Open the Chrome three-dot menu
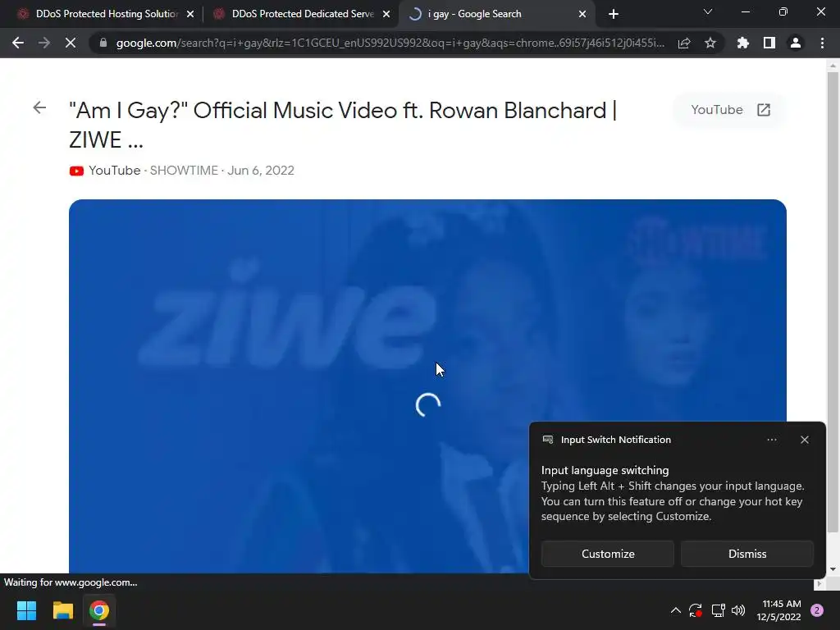Viewport: 840px width, 630px height. click(822, 43)
